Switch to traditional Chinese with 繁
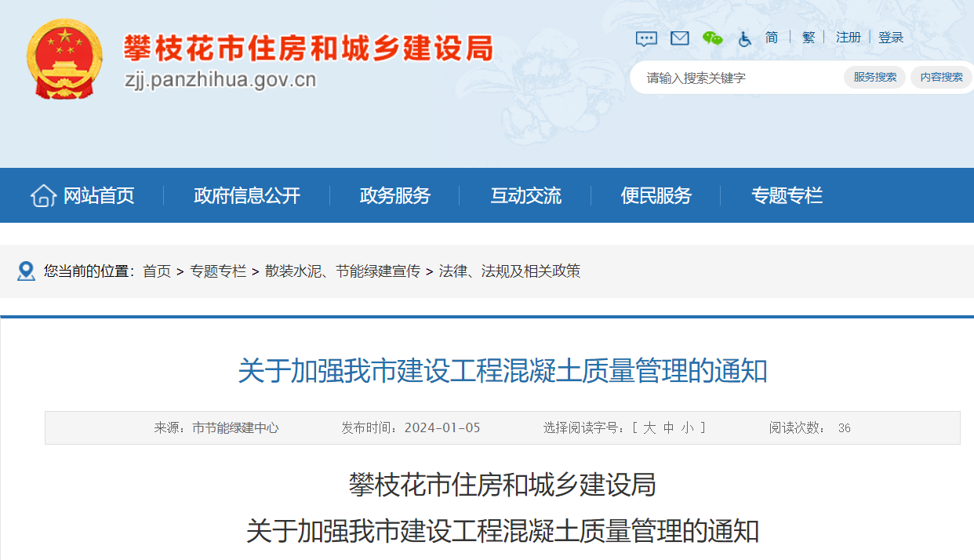Viewport: 974px width, 560px height. pyautogui.click(x=809, y=38)
